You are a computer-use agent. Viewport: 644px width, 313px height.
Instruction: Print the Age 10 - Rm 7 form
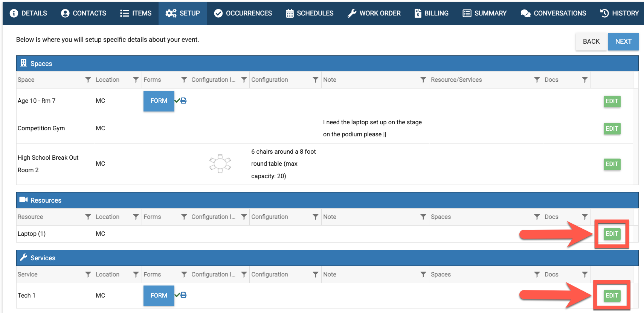[x=184, y=101]
